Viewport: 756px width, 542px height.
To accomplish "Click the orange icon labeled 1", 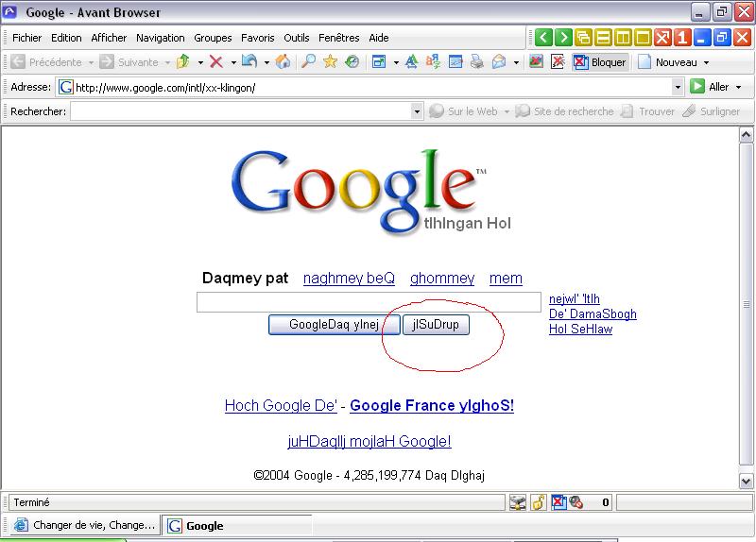I will tap(681, 37).
